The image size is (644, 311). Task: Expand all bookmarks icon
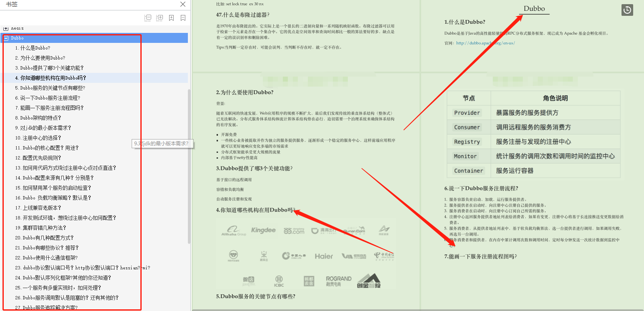click(160, 18)
